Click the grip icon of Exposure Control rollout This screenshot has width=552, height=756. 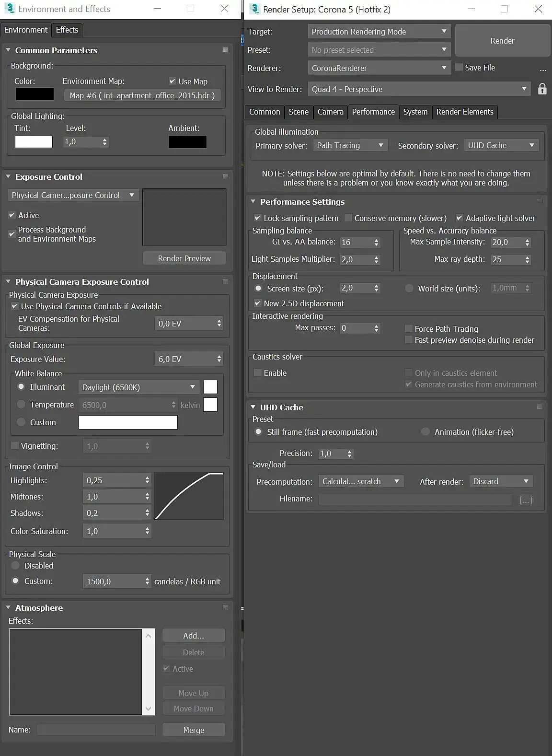tap(225, 176)
